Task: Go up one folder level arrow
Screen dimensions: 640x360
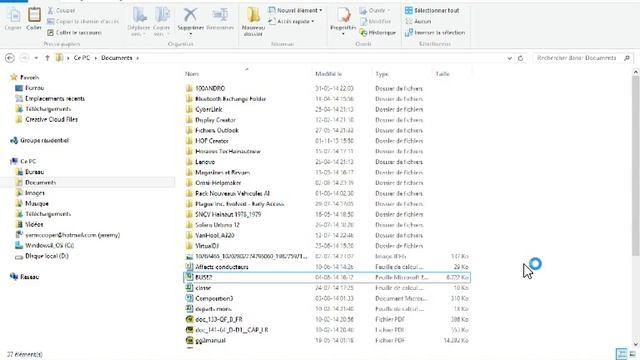Action: pyautogui.click(x=47, y=58)
